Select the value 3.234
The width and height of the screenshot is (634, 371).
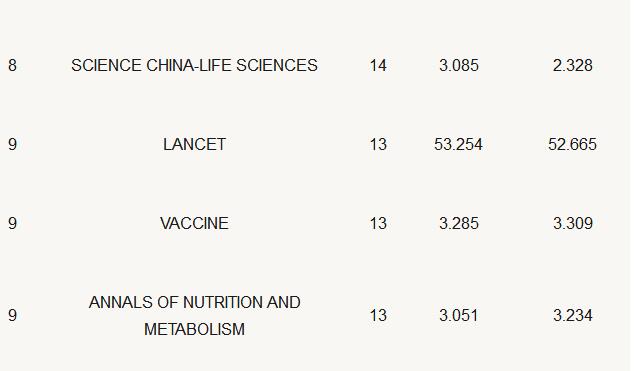coord(573,315)
